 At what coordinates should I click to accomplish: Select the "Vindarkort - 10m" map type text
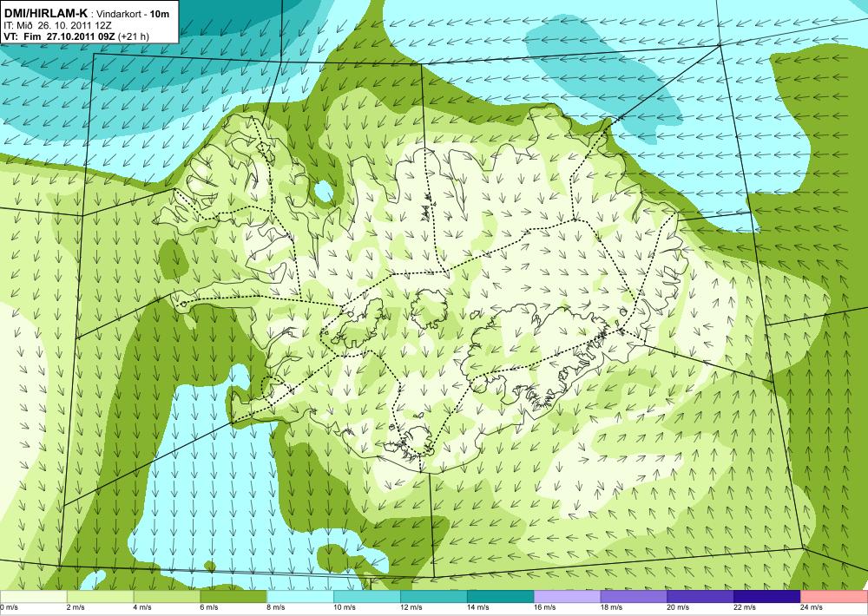pyautogui.click(x=133, y=14)
